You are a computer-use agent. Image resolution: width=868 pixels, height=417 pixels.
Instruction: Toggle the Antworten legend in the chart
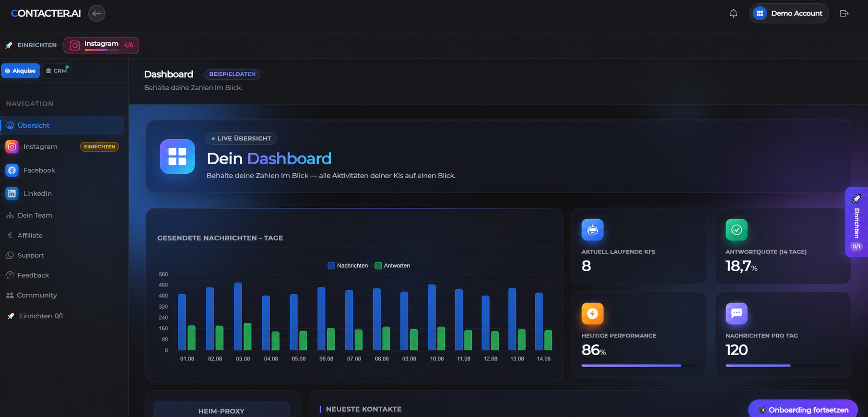[x=392, y=265]
